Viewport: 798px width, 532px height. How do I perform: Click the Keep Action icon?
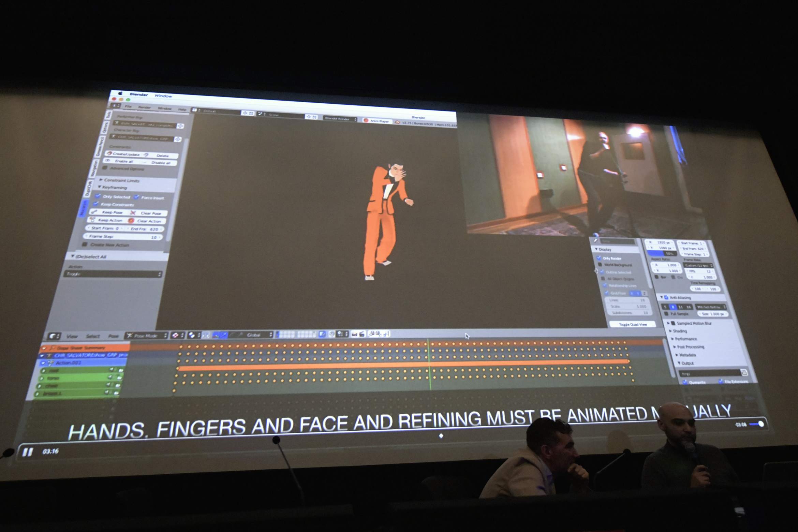click(93, 220)
